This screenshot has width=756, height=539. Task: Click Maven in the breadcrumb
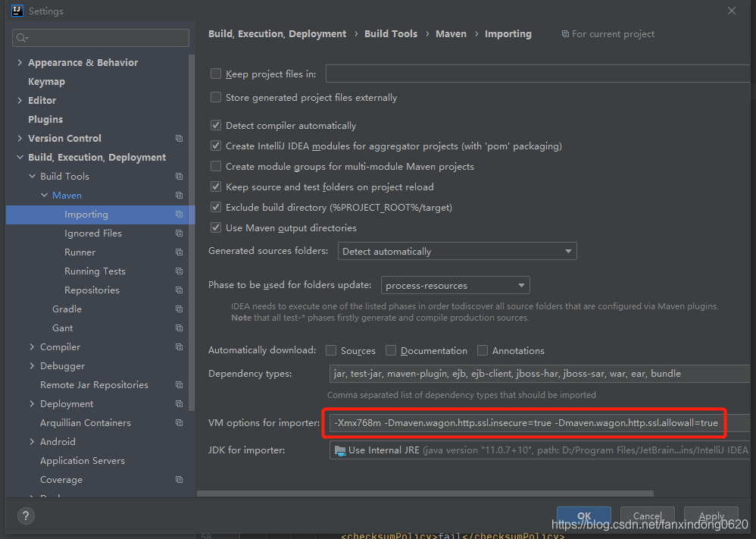(451, 34)
